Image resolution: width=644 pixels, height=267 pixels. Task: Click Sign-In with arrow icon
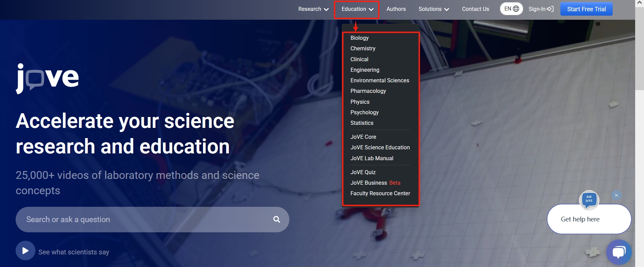tap(541, 9)
